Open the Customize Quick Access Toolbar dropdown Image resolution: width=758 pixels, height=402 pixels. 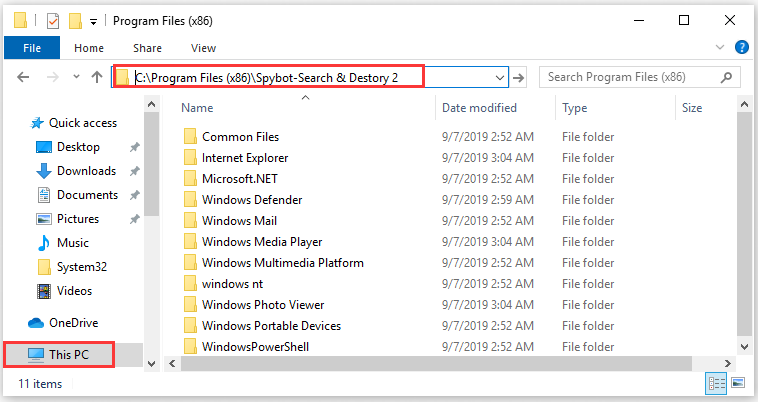tap(93, 21)
